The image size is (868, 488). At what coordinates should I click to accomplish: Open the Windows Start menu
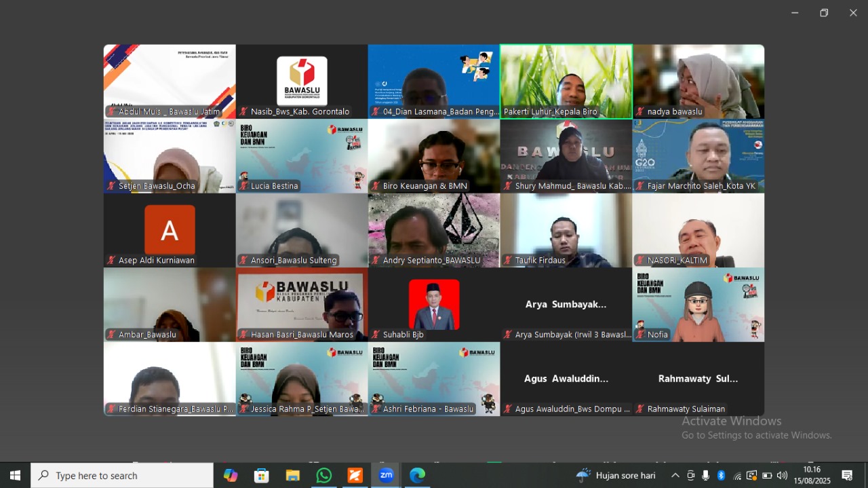pyautogui.click(x=15, y=476)
